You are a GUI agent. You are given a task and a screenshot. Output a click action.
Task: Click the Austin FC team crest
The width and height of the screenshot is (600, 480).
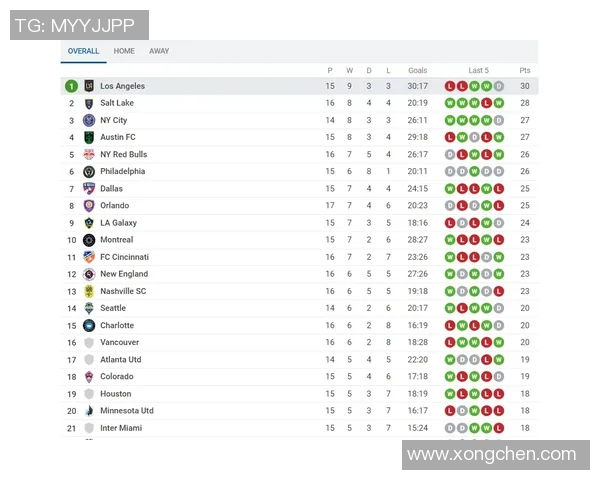[x=89, y=137]
